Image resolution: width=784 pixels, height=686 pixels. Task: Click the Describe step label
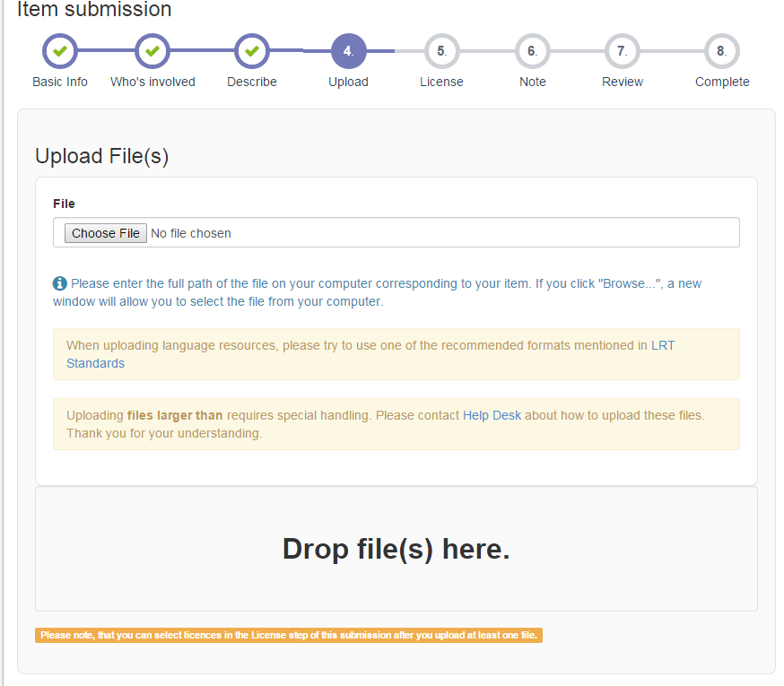[x=252, y=82]
